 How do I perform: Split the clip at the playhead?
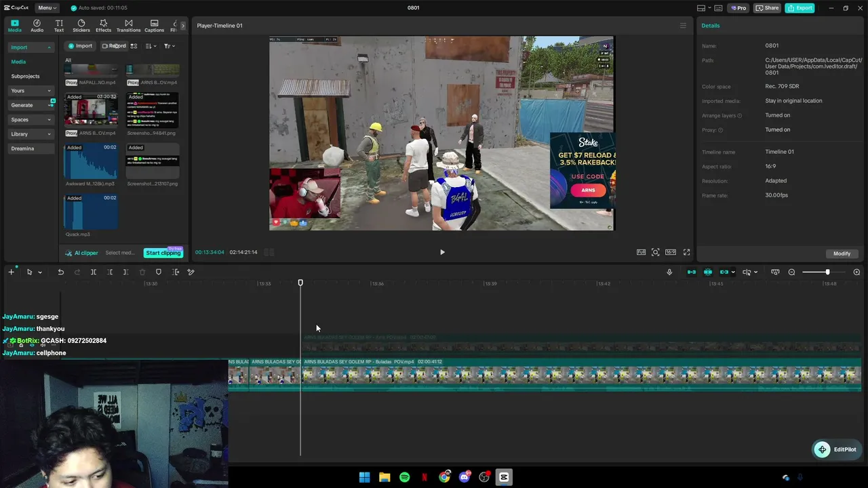[94, 272]
